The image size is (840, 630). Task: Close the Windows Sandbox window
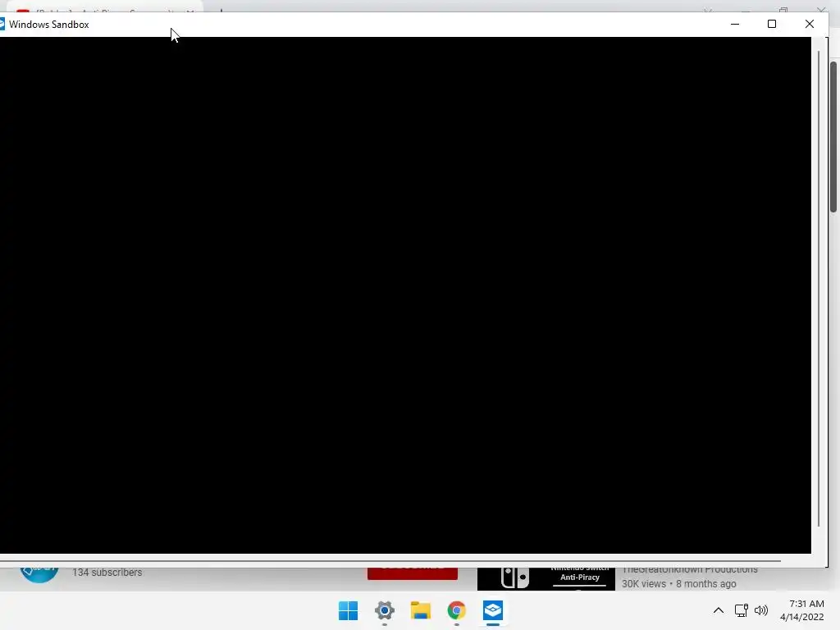810,24
